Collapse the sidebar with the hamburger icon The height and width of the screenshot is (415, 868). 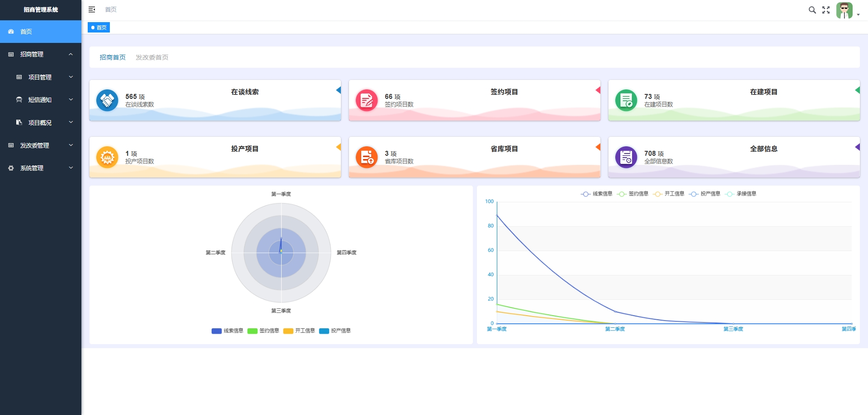(92, 9)
